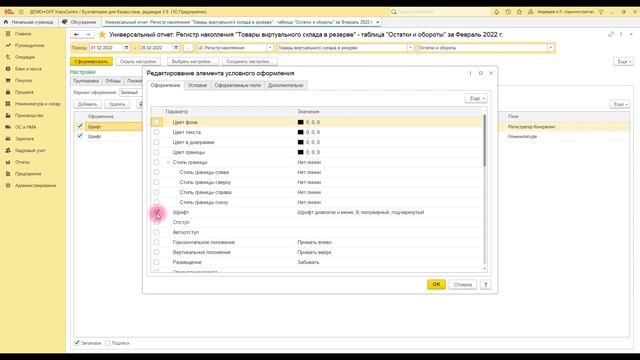Switch to the Условие tab
Screen dimensions: 640x360
[197, 85]
